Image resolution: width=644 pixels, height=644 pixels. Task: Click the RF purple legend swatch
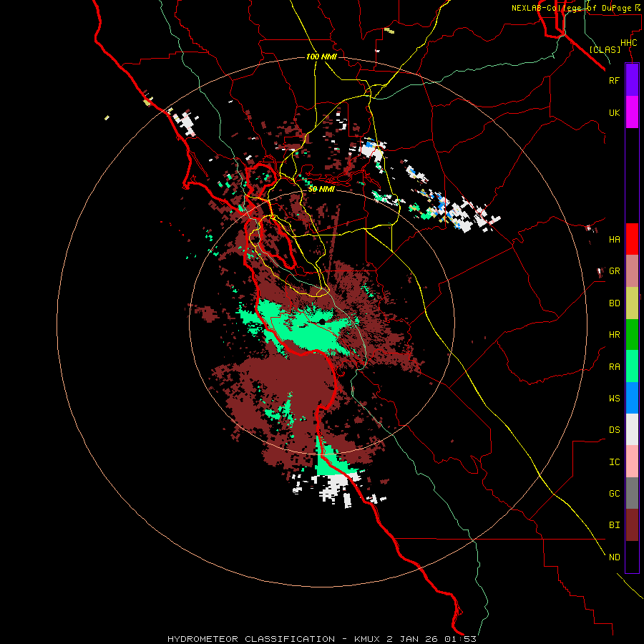[632, 80]
